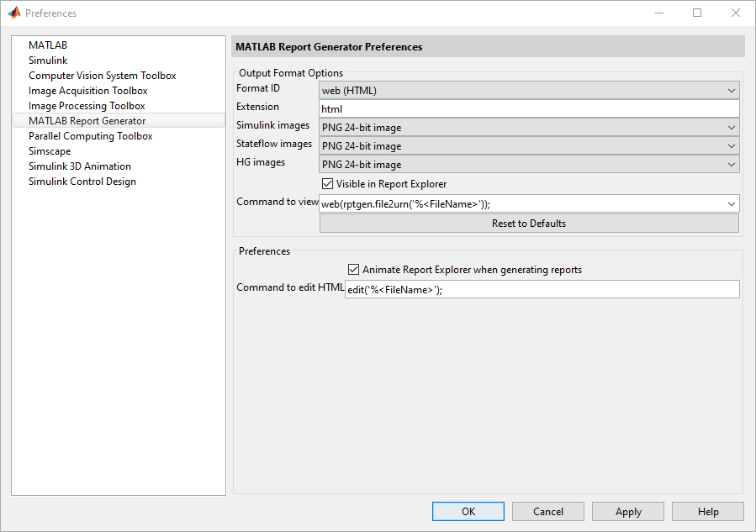The height and width of the screenshot is (532, 756).
Task: Select Image Acquisition Toolbox in the list
Action: click(x=88, y=91)
